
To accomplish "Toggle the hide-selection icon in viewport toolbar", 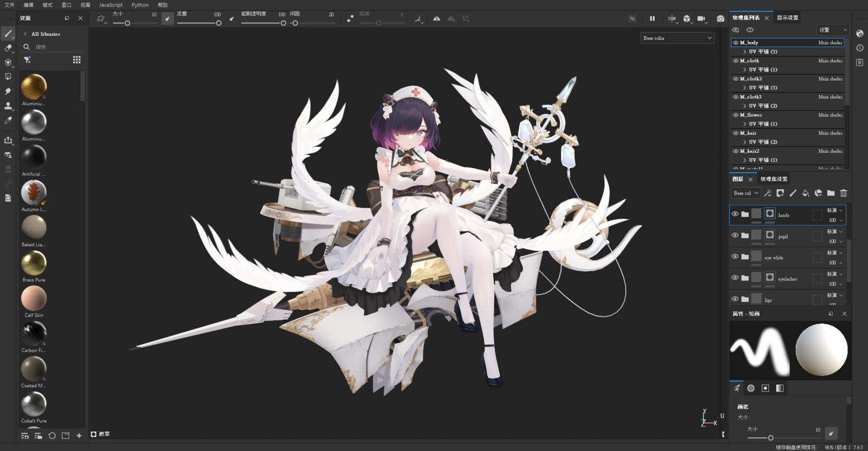I will [633, 18].
